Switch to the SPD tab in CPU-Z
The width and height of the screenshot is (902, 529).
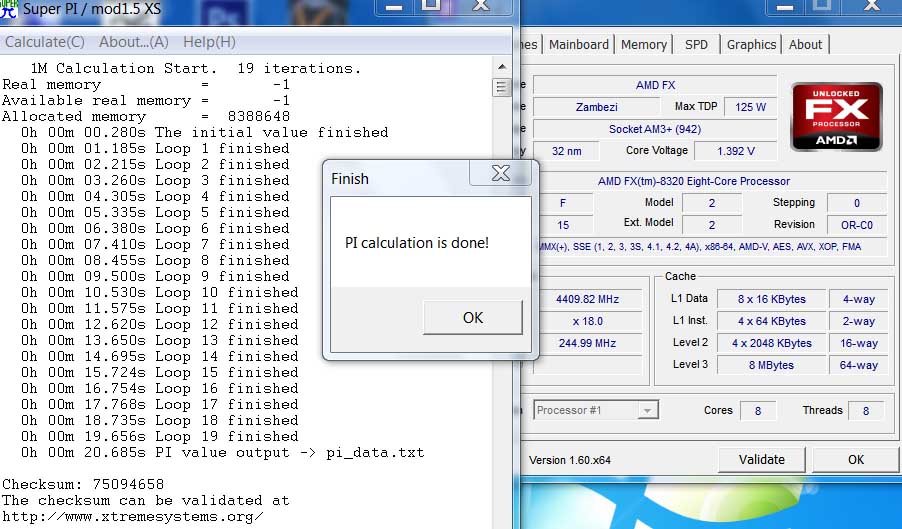coord(696,44)
